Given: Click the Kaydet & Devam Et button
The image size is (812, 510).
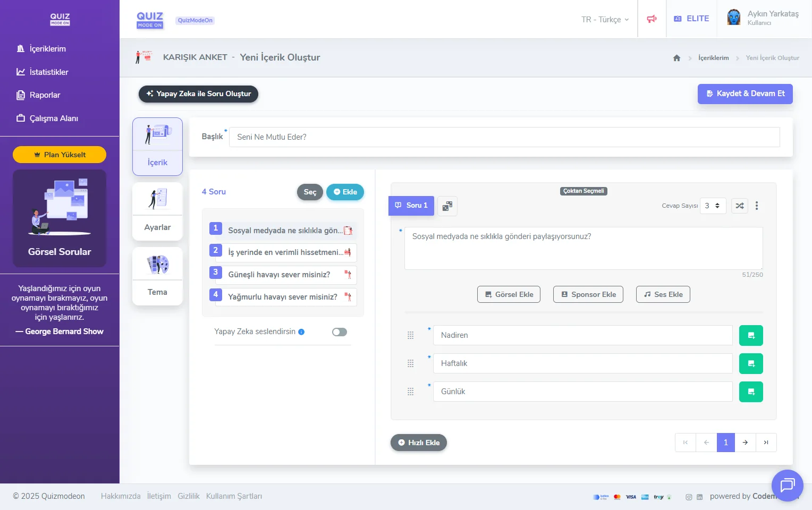Looking at the screenshot, I should 745,93.
